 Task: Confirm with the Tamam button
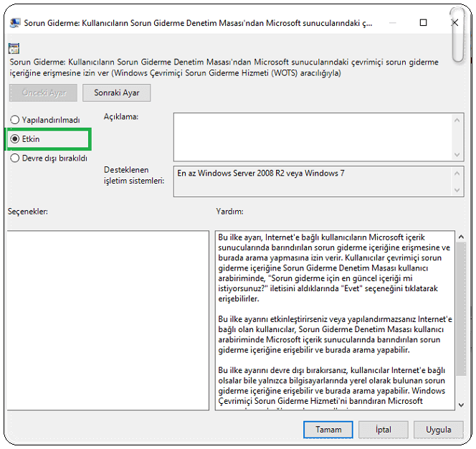click(x=328, y=430)
